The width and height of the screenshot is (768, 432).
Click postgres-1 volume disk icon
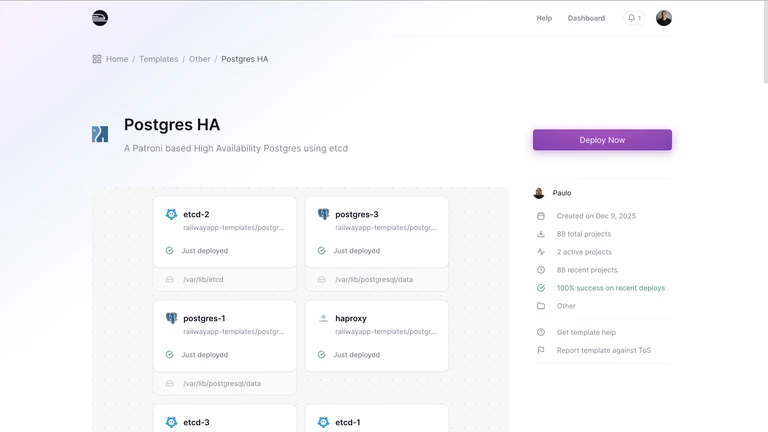point(169,383)
